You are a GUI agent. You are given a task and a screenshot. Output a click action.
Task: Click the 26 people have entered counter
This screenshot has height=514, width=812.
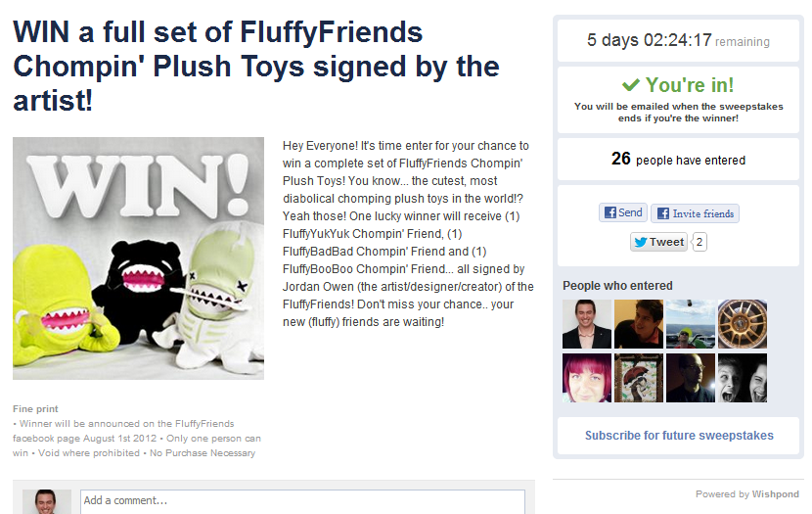pyautogui.click(x=678, y=159)
